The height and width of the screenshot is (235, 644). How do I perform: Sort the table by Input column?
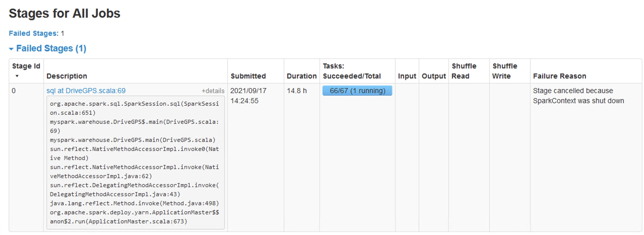point(407,76)
